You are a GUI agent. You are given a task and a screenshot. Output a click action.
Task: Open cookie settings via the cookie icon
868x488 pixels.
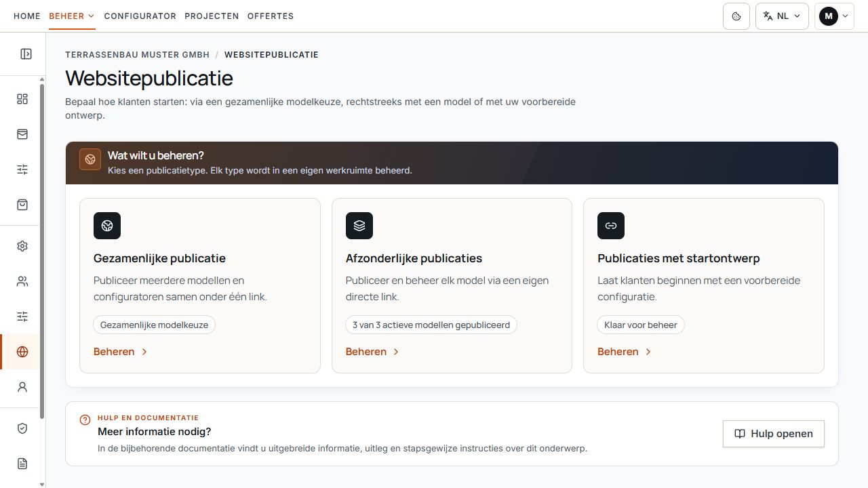[736, 16]
